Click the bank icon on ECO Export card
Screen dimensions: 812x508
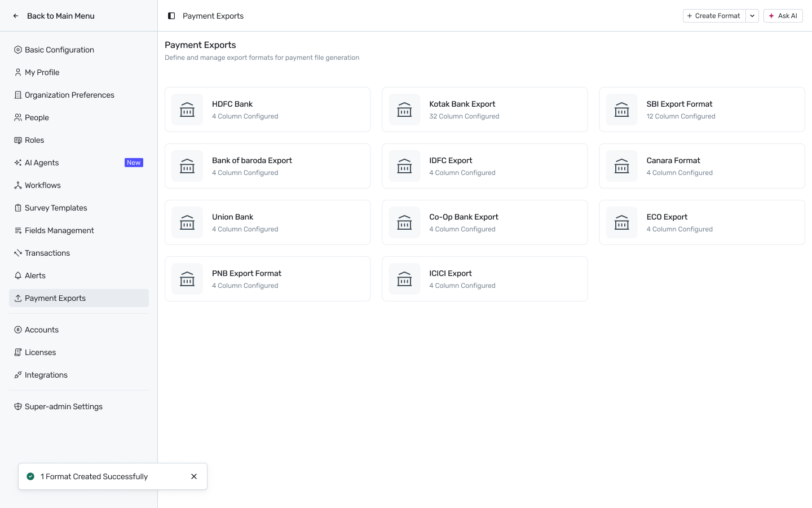(x=621, y=222)
